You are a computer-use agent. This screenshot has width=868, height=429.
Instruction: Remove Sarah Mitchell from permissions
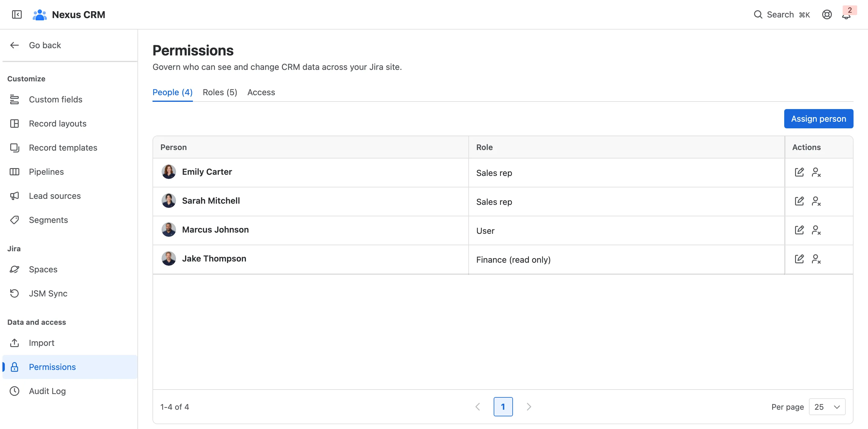pyautogui.click(x=816, y=201)
